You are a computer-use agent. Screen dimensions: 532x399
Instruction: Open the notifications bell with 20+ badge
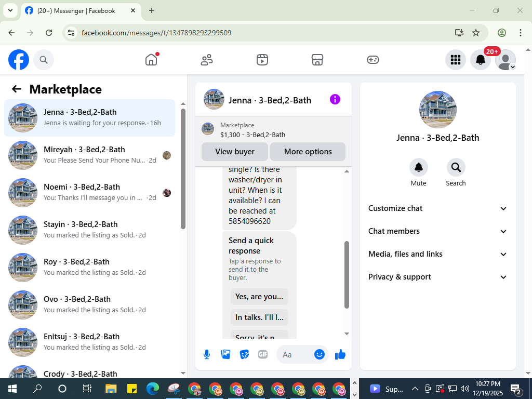pos(481,60)
